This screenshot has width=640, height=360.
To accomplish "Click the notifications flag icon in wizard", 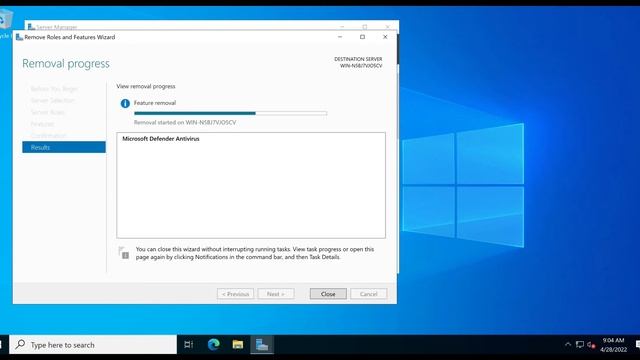I will tap(124, 253).
